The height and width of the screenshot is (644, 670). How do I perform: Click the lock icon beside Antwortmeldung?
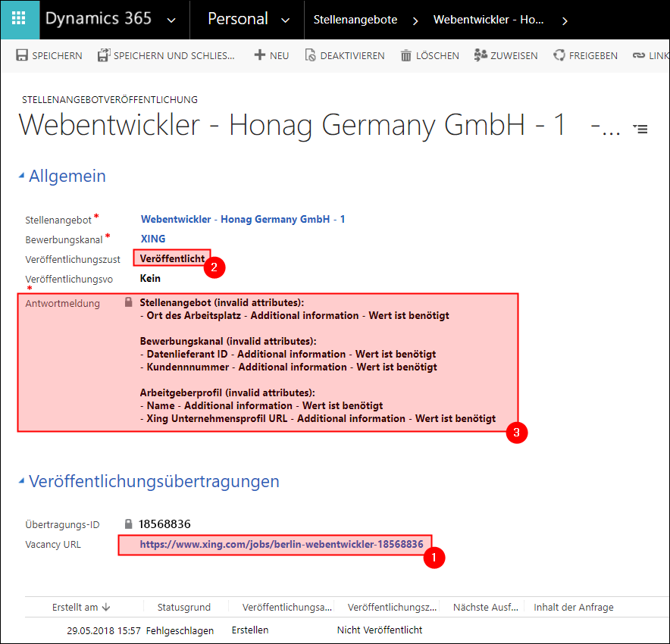coord(128,302)
